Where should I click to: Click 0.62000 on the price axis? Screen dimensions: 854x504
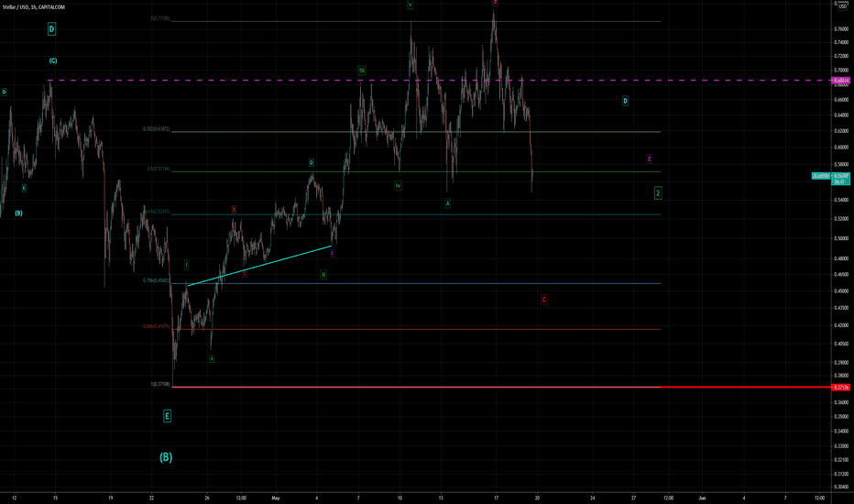(841, 131)
